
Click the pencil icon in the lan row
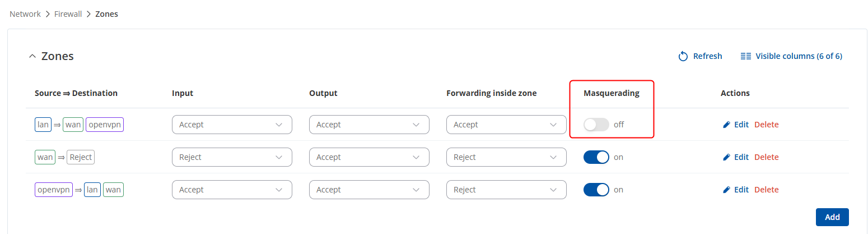pos(727,125)
